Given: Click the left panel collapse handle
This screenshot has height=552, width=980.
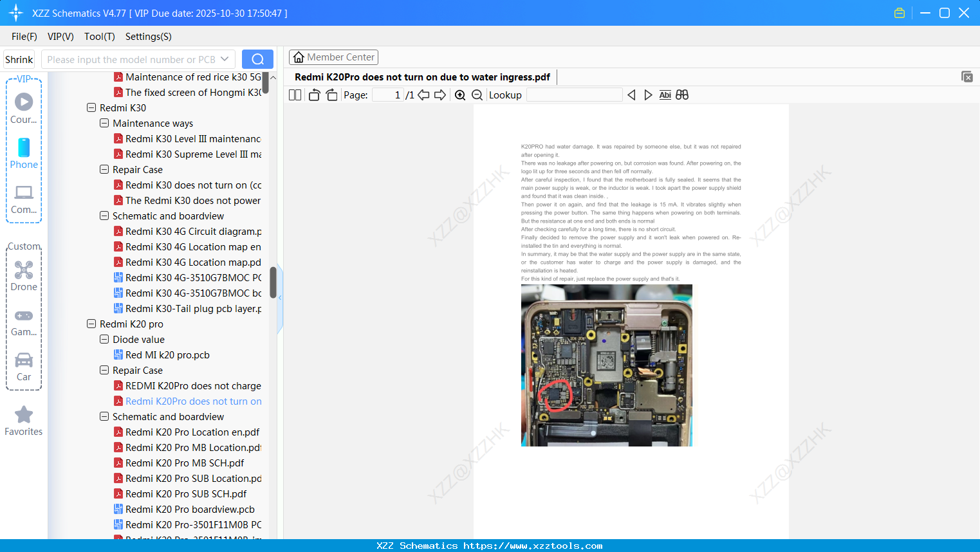Looking at the screenshot, I should (x=280, y=298).
